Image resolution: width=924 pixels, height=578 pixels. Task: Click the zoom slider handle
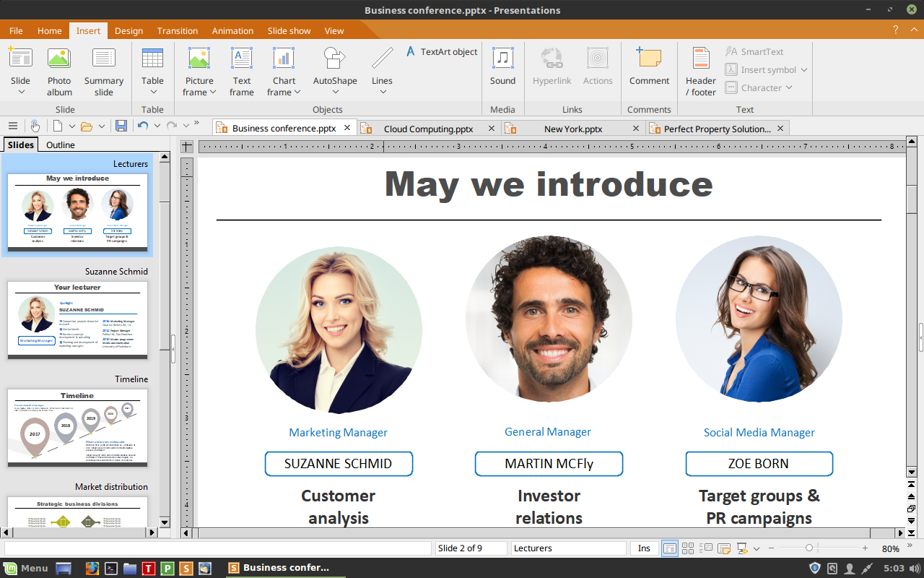[x=809, y=548]
